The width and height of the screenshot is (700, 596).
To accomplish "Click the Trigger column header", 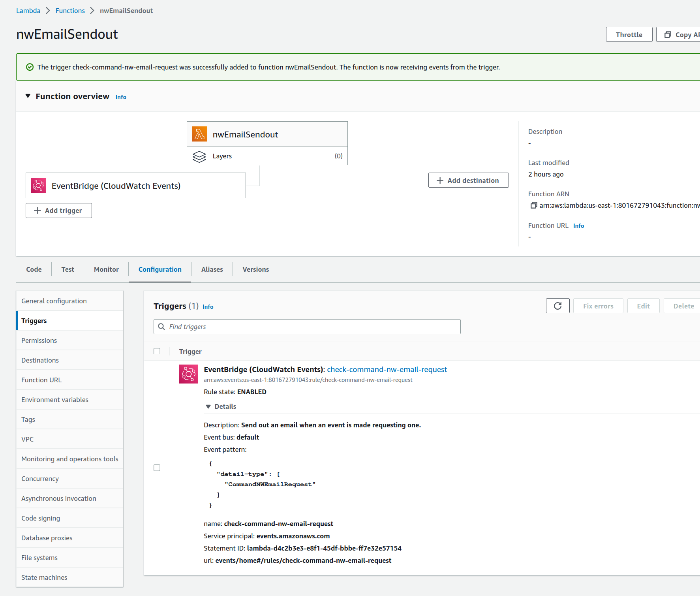I will click(190, 352).
